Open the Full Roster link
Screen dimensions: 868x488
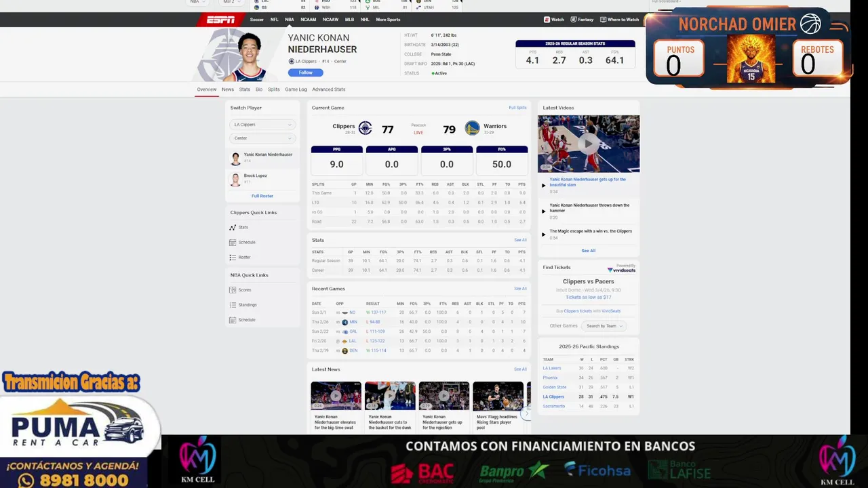click(x=262, y=196)
